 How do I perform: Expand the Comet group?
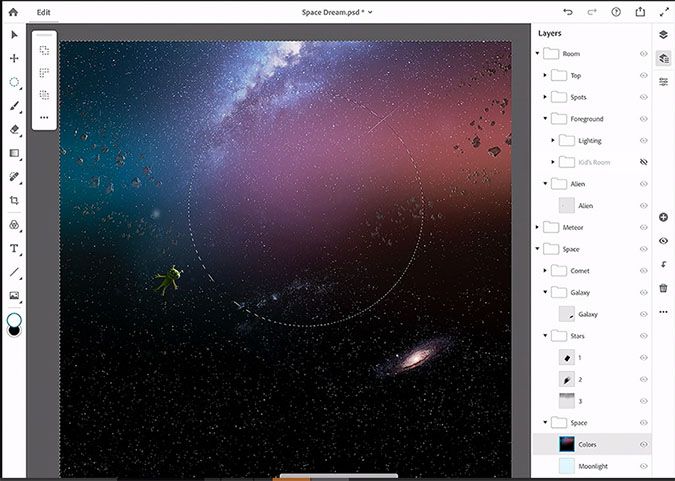click(545, 270)
